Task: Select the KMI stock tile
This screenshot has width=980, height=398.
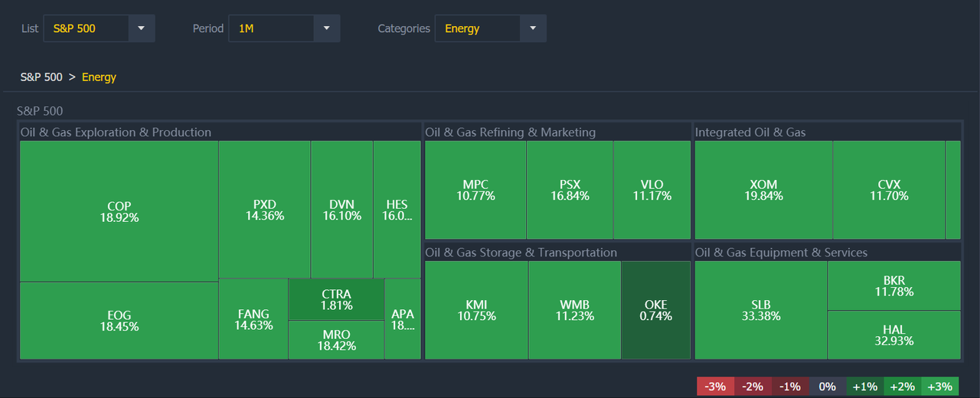Action: coord(476,310)
